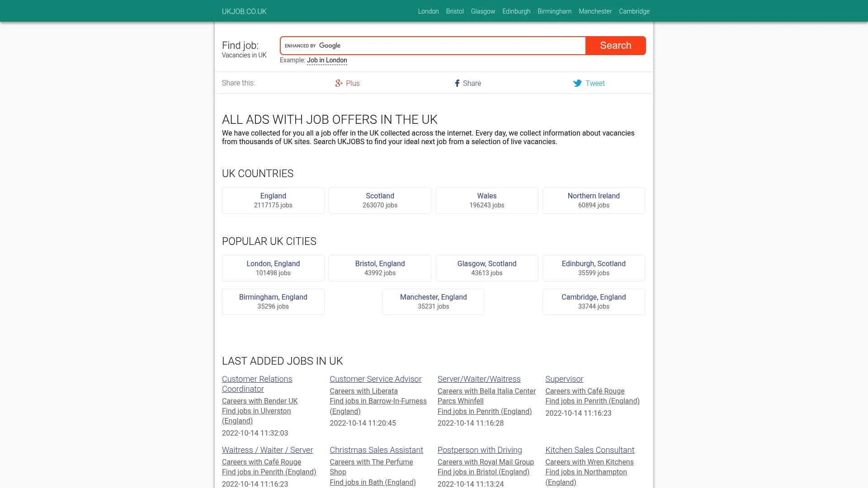
Task: Click 'Find jobs in Bristol (England)'
Action: pyautogui.click(x=483, y=472)
